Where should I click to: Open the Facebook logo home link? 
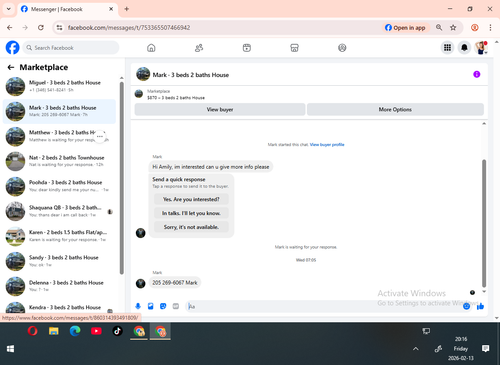(12, 48)
